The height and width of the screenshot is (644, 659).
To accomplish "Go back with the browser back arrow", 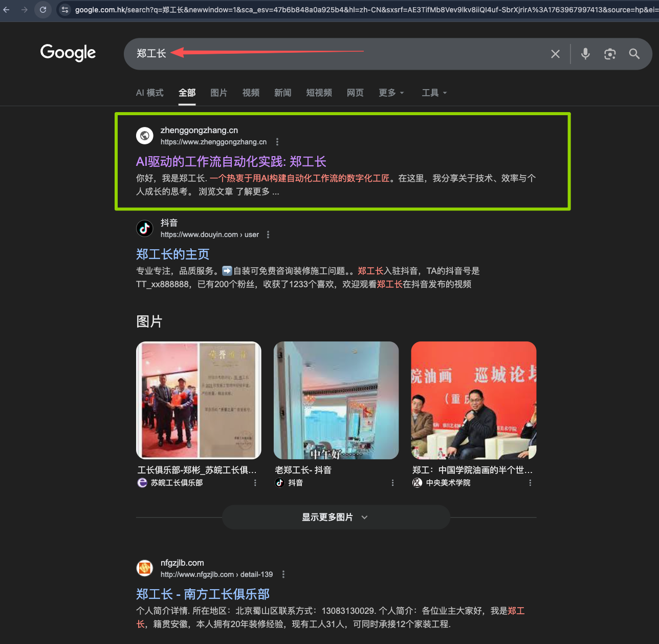I will click(x=7, y=9).
